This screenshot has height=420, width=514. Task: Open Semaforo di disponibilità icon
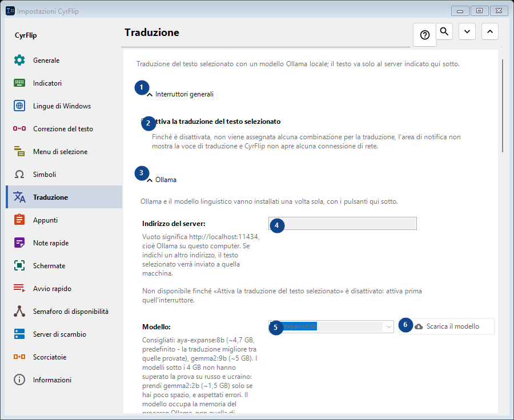click(x=19, y=311)
